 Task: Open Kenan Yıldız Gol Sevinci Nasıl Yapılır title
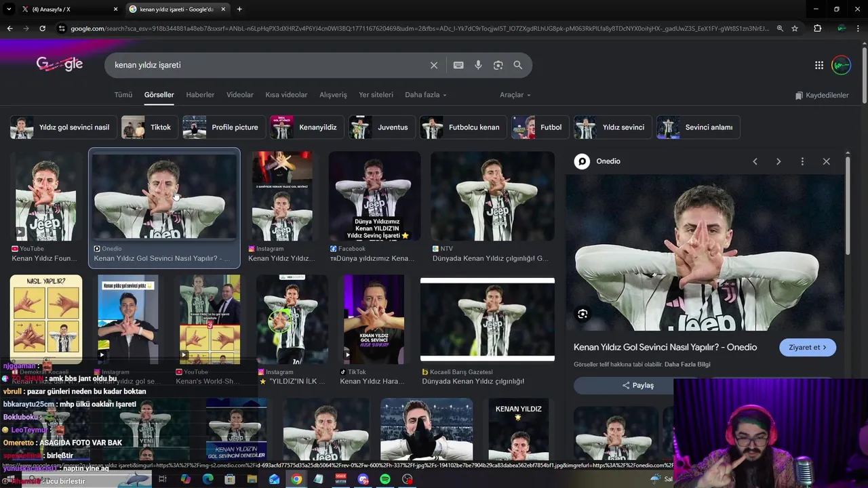click(665, 347)
